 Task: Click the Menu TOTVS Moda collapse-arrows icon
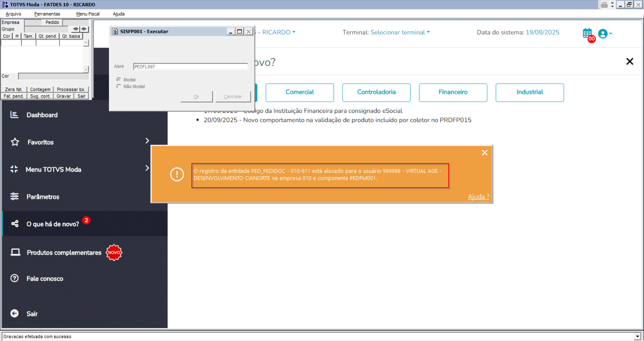tap(14, 169)
